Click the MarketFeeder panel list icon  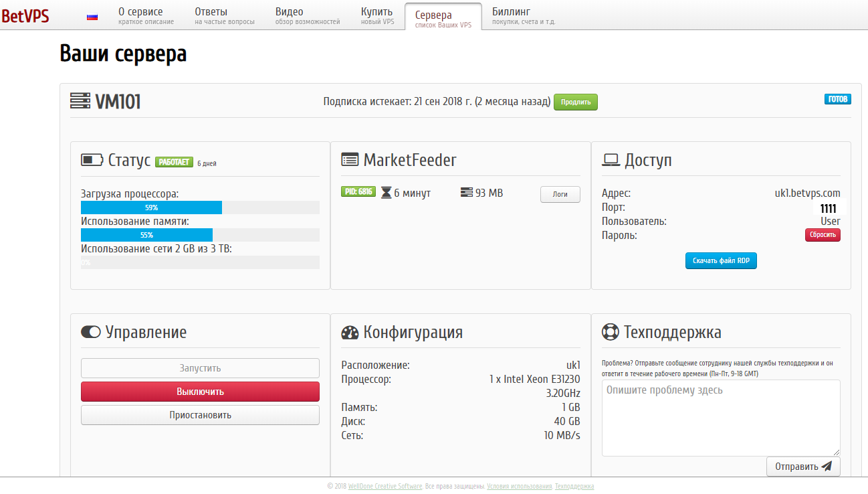(x=350, y=160)
